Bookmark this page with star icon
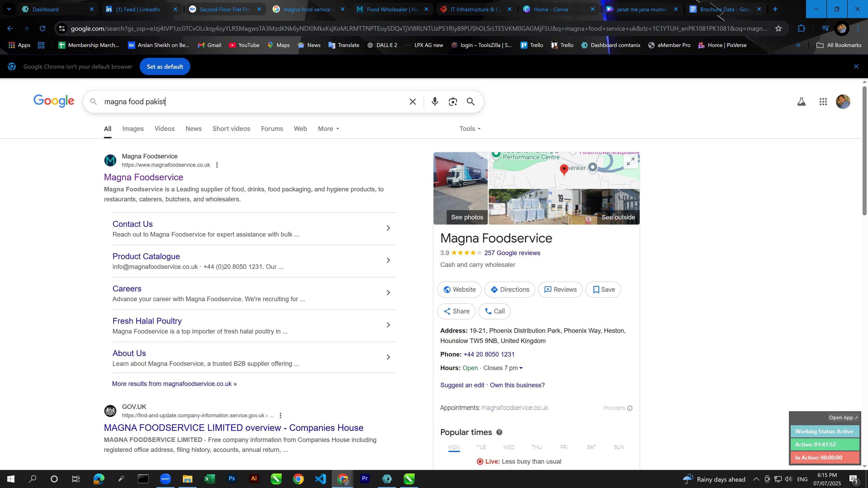868x488 pixels. [x=778, y=29]
